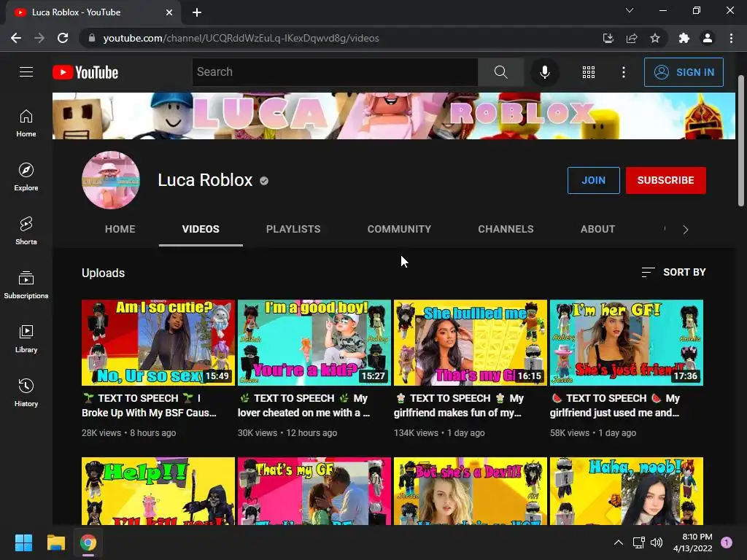Open Subscriptions in the sidebar

click(x=26, y=285)
